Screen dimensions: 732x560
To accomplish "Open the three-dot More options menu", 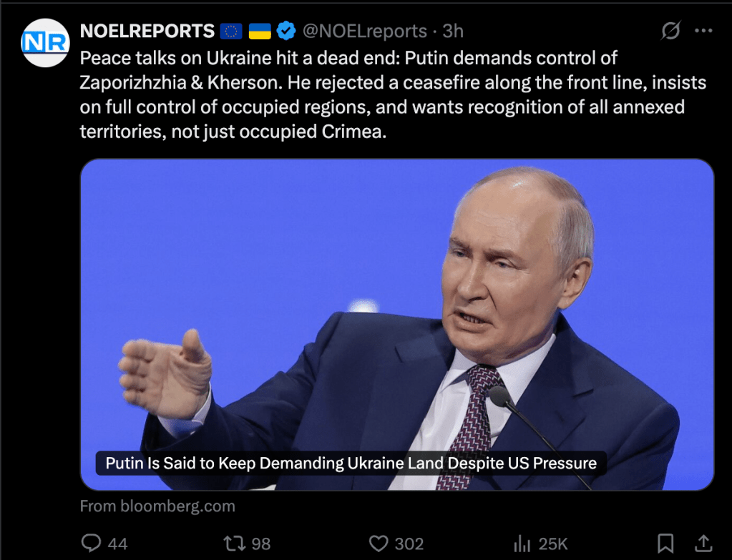I will 704,31.
